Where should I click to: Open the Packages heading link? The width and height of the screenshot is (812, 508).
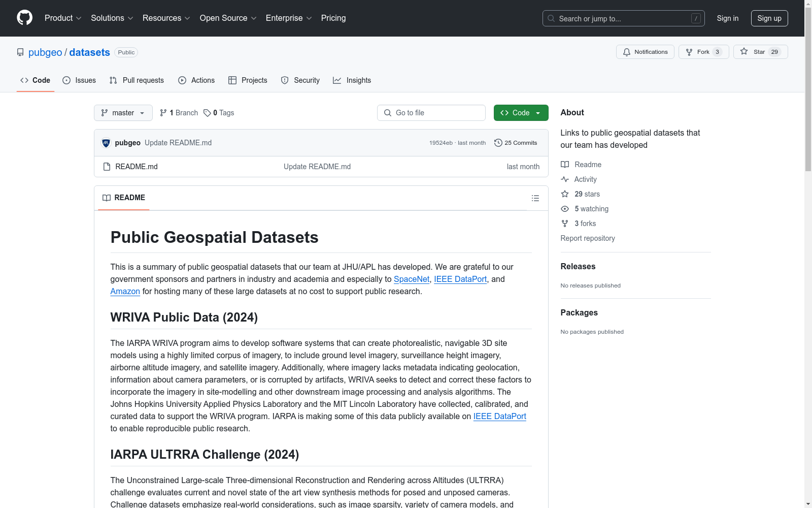coord(579,312)
